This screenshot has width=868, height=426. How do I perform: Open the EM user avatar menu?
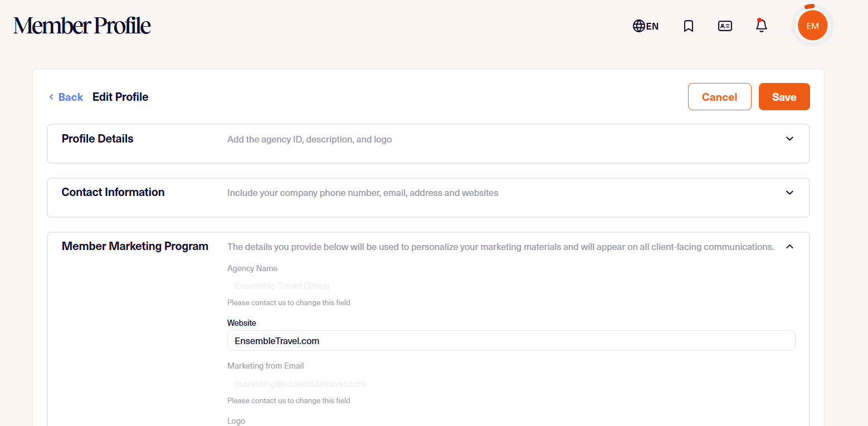tap(812, 26)
